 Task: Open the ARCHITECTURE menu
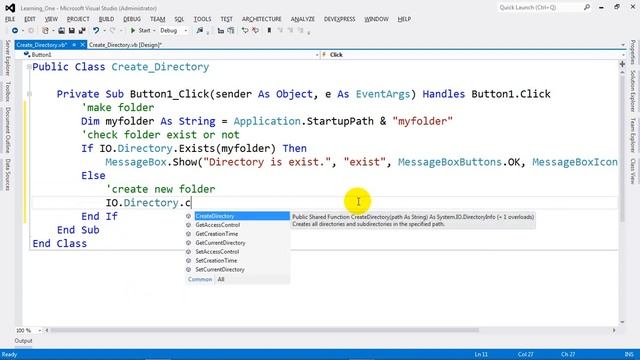click(262, 19)
